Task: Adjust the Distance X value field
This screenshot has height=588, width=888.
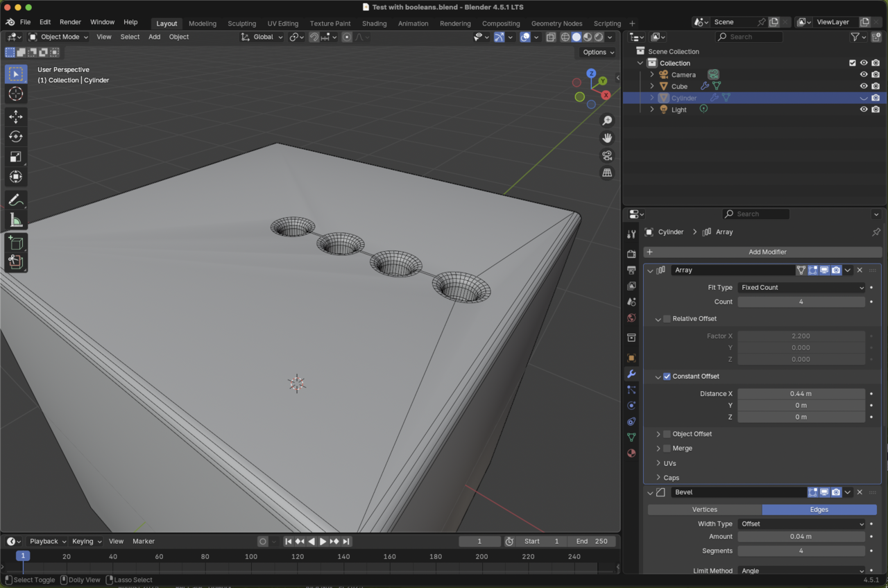Action: (801, 394)
